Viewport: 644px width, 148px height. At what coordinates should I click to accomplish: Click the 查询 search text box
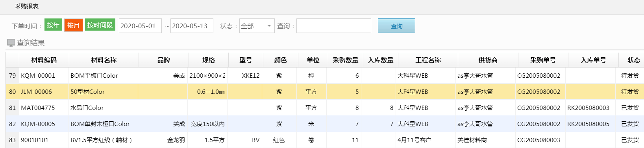334,26
